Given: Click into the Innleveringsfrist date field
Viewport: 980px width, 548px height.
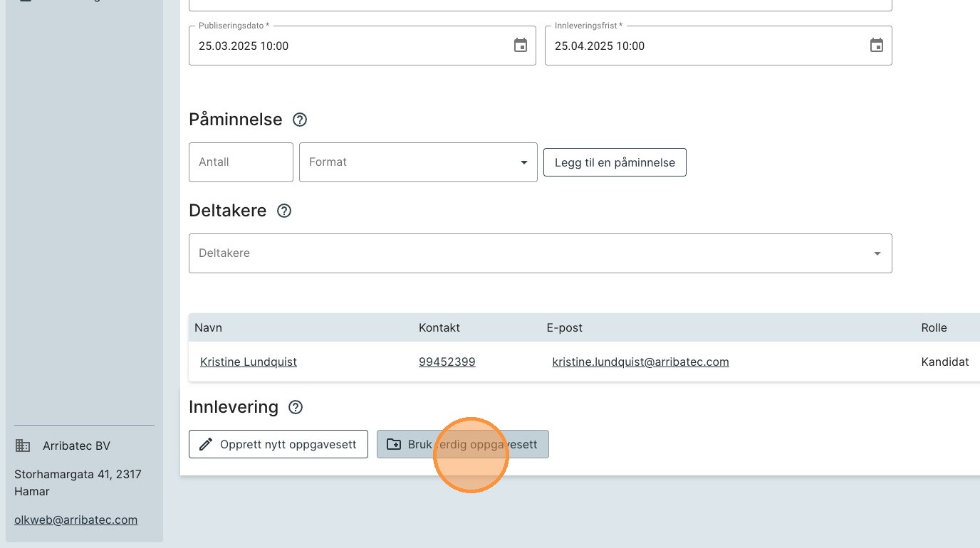Looking at the screenshot, I should [705, 46].
